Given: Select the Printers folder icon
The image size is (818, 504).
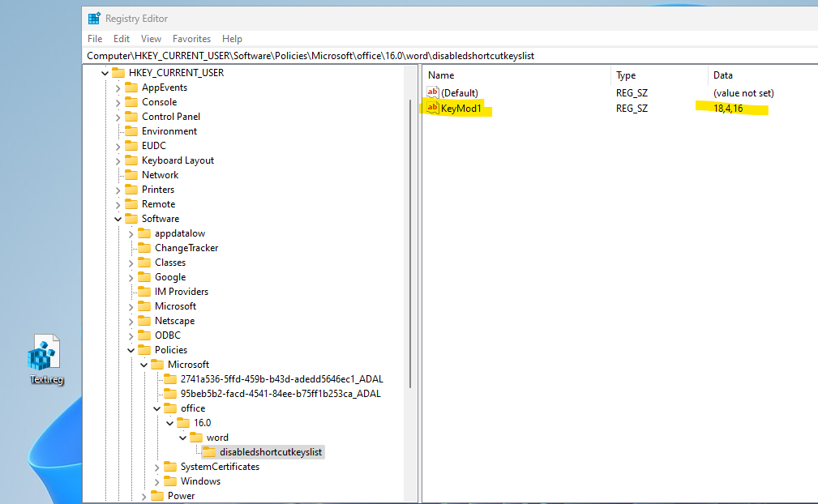Looking at the screenshot, I should coord(131,189).
